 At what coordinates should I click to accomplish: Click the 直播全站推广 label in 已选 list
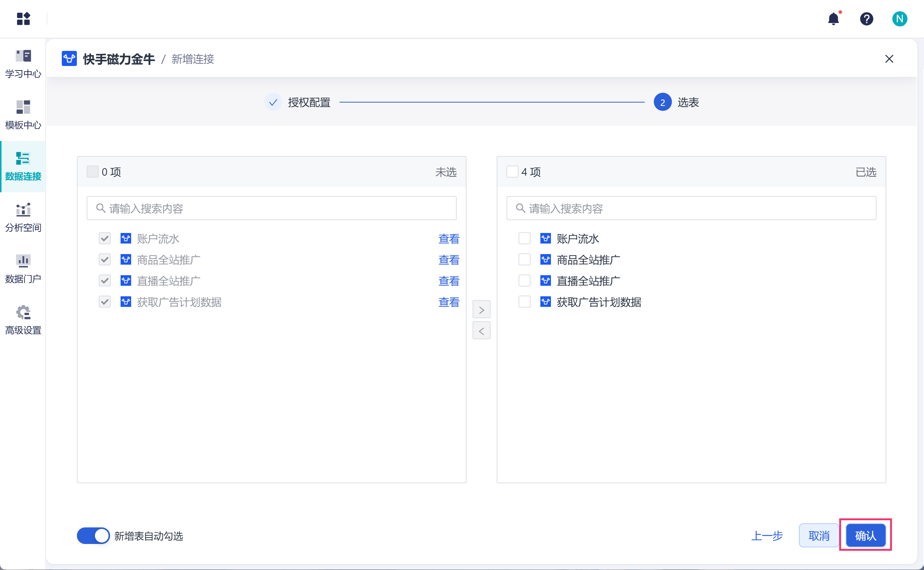pyautogui.click(x=589, y=281)
